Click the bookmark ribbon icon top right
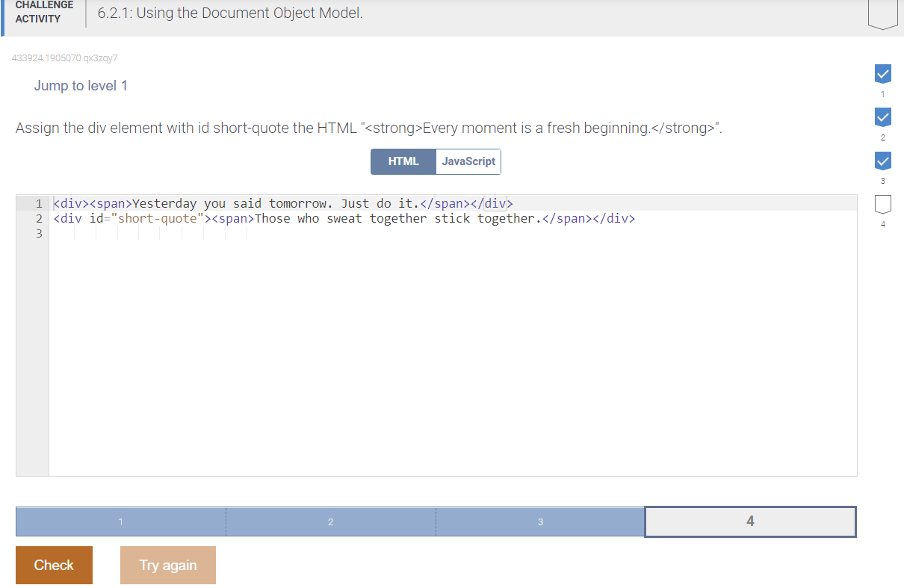The width and height of the screenshot is (904, 588). [882, 11]
